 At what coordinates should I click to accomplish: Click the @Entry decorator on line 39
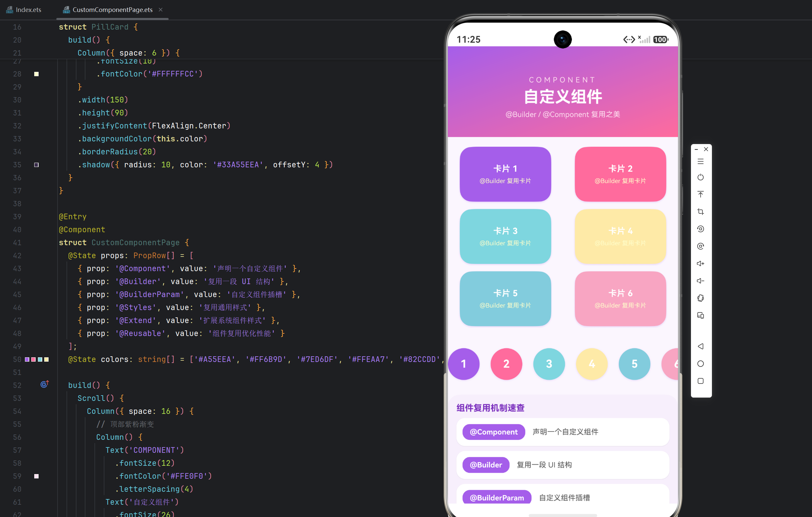(72, 217)
